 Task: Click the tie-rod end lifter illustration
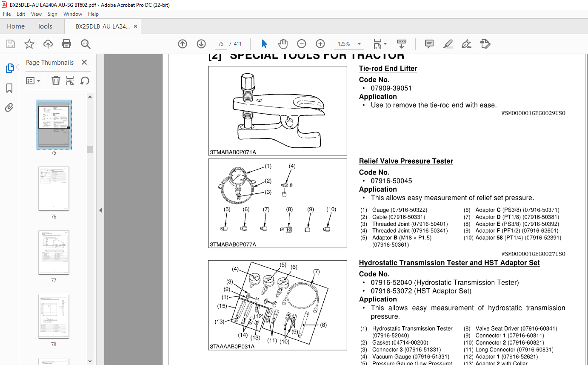click(x=277, y=111)
